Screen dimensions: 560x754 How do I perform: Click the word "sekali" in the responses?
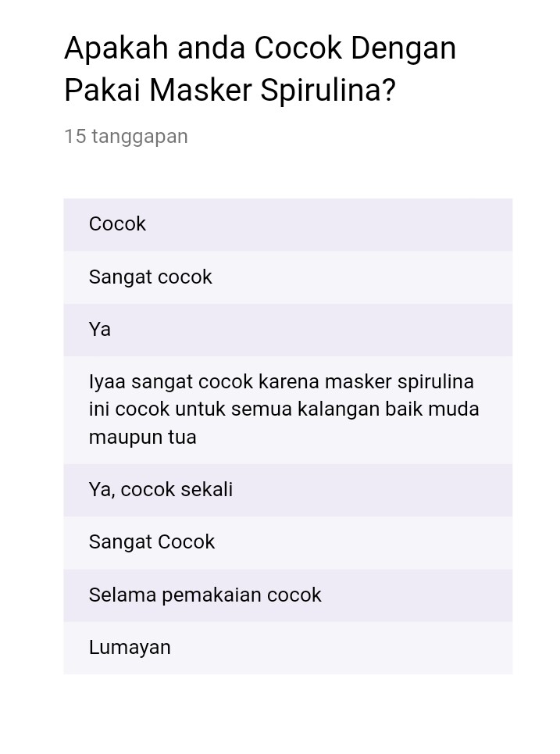207,490
